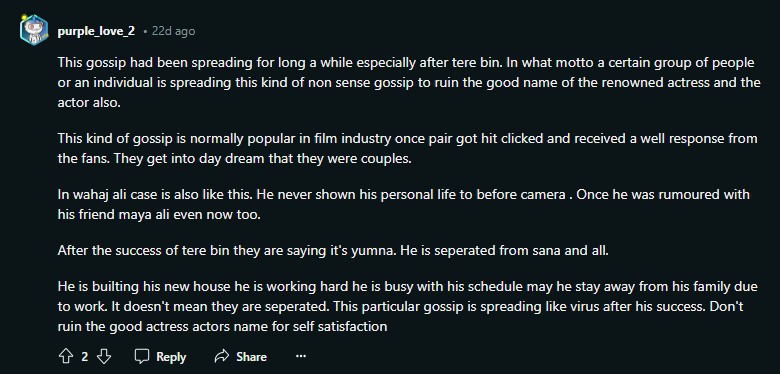Click the paragraph starting "He is builting"
The width and height of the screenshot is (780, 374).
[407, 306]
